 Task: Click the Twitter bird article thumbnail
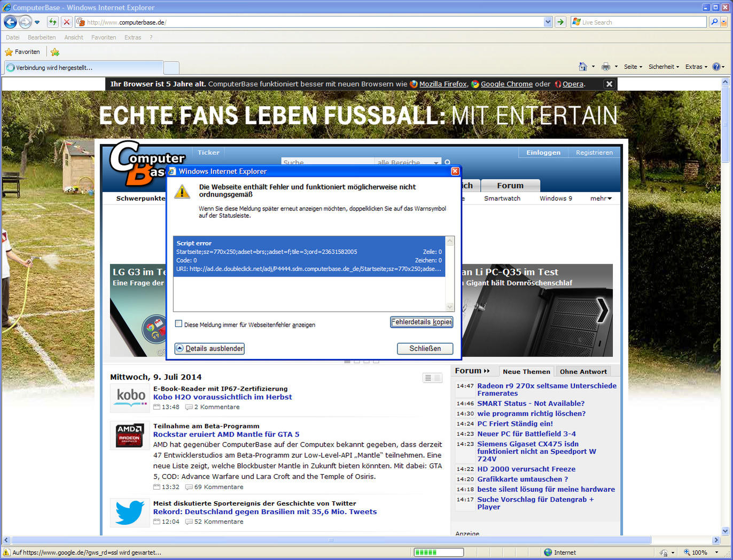130,512
